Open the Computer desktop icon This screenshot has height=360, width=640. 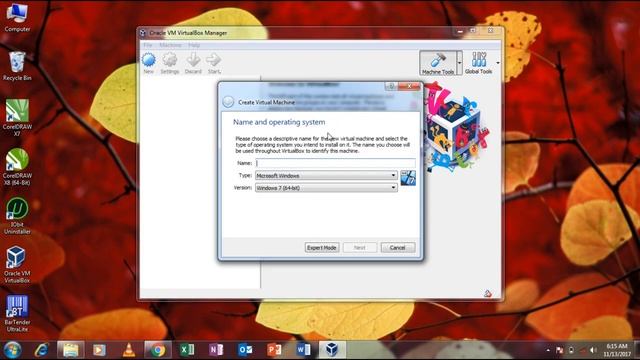click(17, 17)
